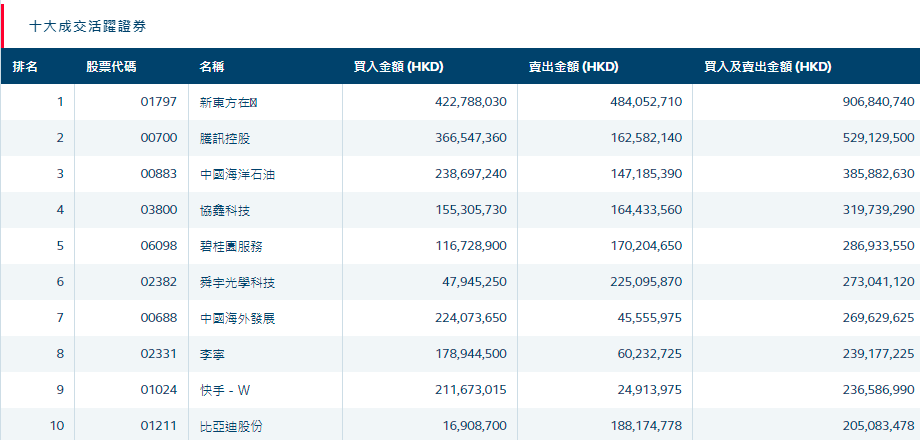Click the name in the 01797 row
Viewport: 920px width, 440px height.
229,103
